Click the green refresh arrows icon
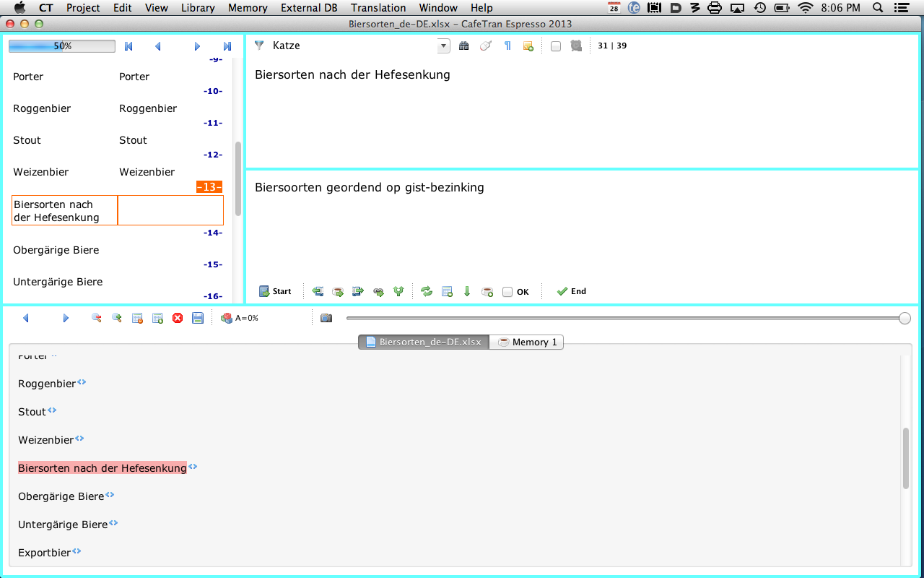Screen dimensions: 924x578 tap(427, 292)
